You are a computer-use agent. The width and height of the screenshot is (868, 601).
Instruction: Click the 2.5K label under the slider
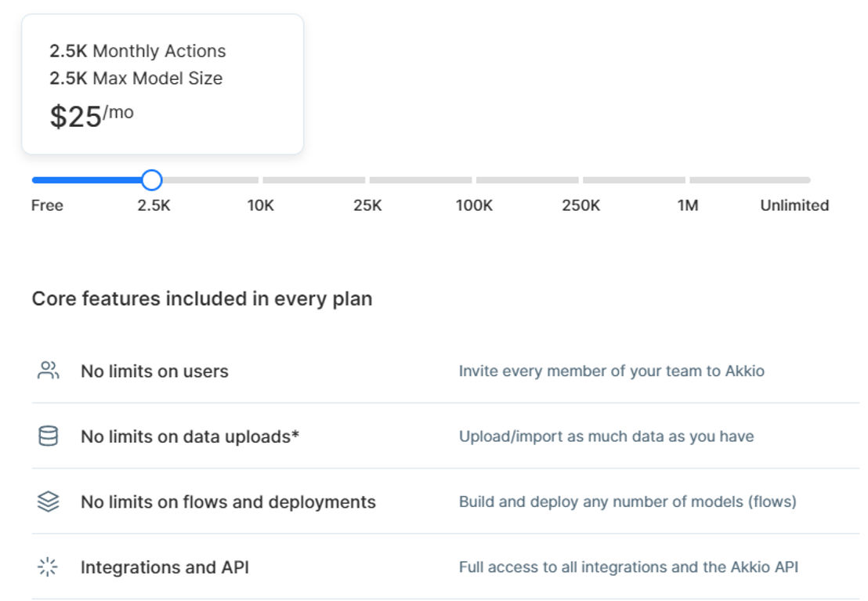pyautogui.click(x=154, y=205)
